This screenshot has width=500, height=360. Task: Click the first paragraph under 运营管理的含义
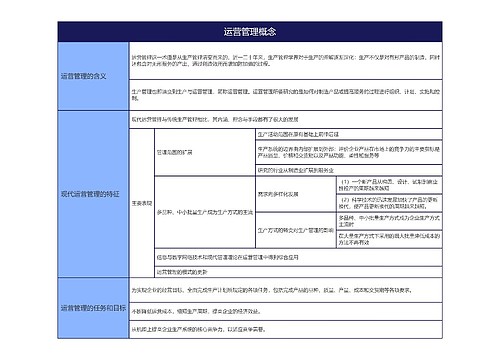[x=286, y=61]
